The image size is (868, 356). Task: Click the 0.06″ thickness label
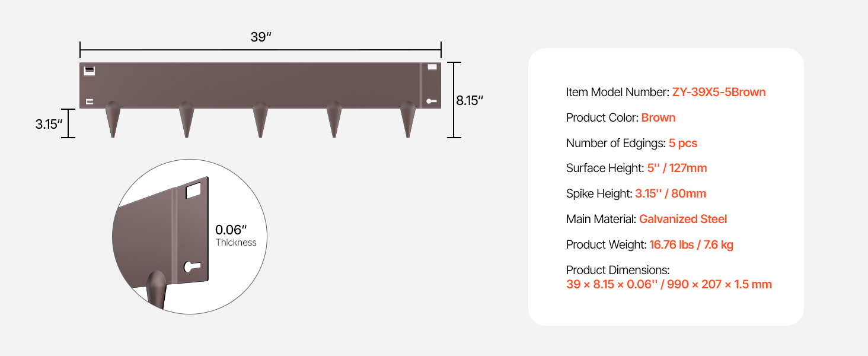point(231,230)
